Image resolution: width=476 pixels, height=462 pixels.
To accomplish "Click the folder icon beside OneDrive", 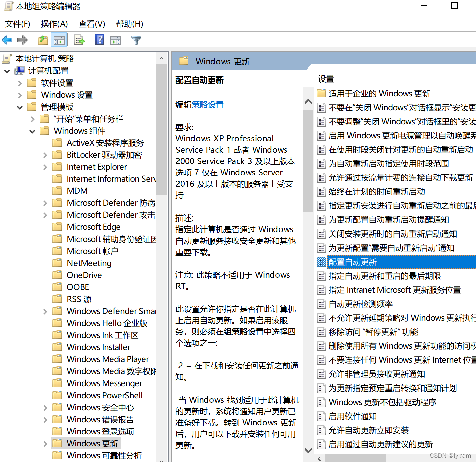I will [x=57, y=275].
